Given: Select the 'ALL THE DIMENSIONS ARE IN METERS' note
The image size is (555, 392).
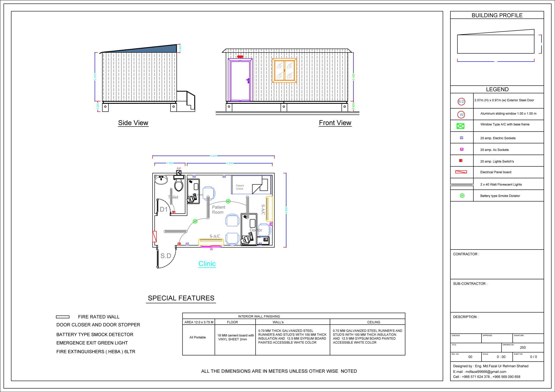Looking at the screenshot, I should (279, 371).
